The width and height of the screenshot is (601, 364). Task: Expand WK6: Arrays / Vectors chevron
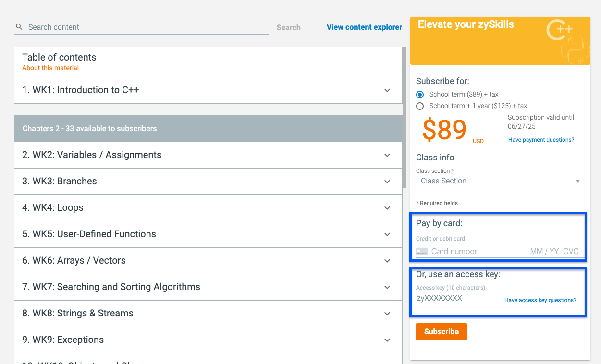[x=387, y=261]
